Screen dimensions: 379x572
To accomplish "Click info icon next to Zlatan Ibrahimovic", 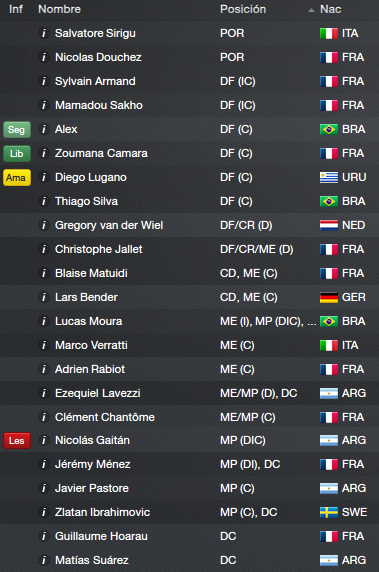I will (x=43, y=512).
